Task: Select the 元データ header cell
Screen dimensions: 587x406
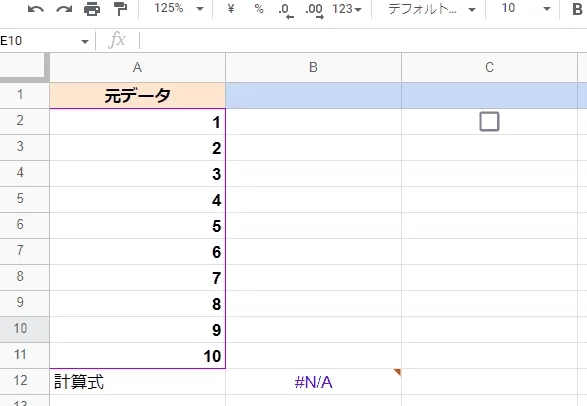Action: click(137, 95)
